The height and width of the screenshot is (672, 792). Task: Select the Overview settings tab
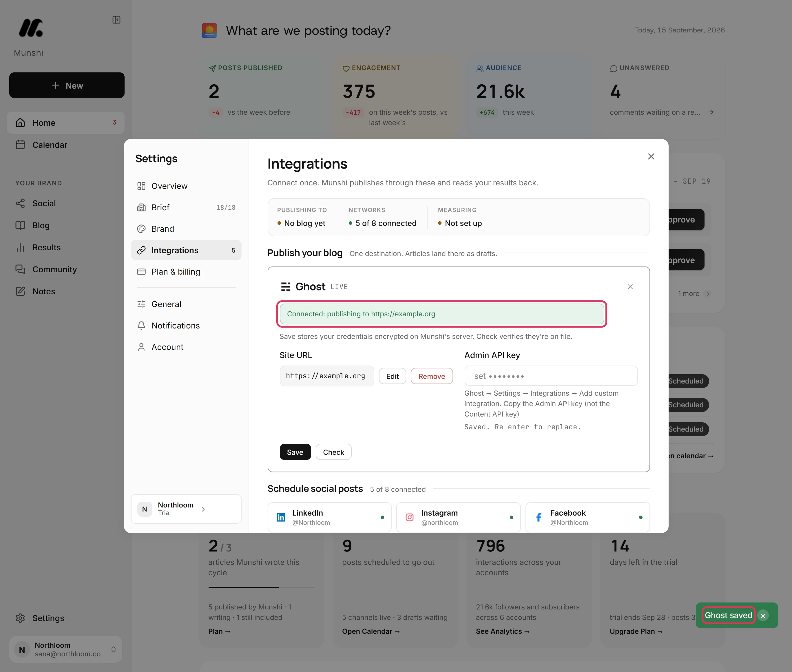(x=186, y=186)
